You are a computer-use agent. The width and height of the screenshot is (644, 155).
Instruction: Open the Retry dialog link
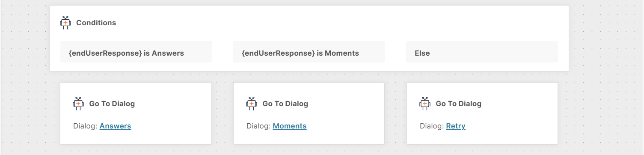(x=456, y=126)
